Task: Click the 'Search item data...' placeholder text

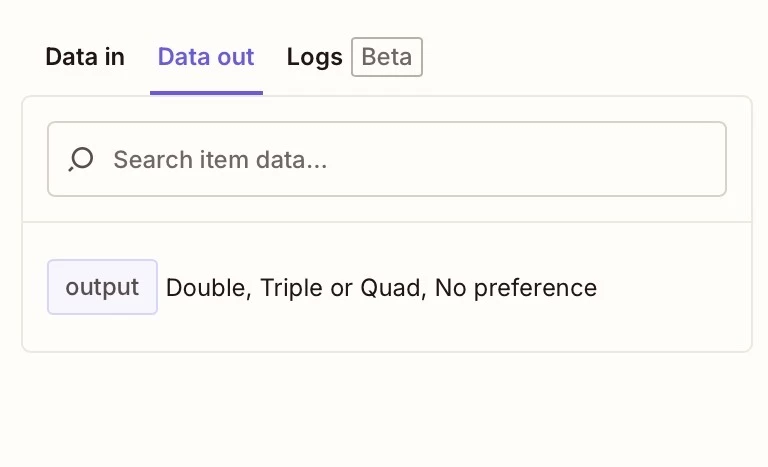Action: click(220, 159)
